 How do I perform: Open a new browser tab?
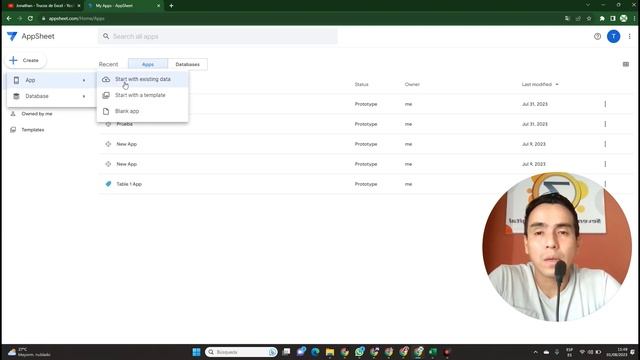(x=171, y=6)
